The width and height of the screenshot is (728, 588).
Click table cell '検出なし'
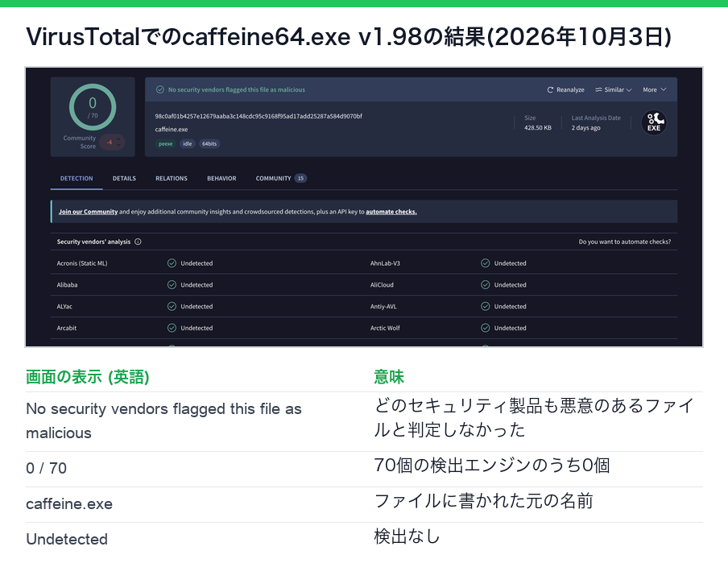coord(407,536)
